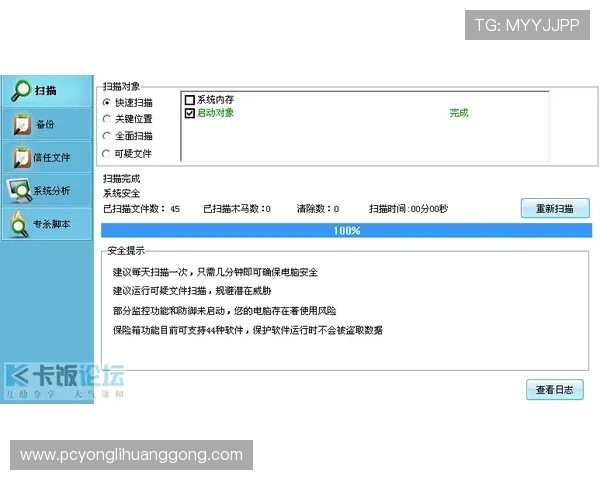Click the 已扫描木马数:0 text
Viewport: 600px width, 480px height.
tap(237, 209)
